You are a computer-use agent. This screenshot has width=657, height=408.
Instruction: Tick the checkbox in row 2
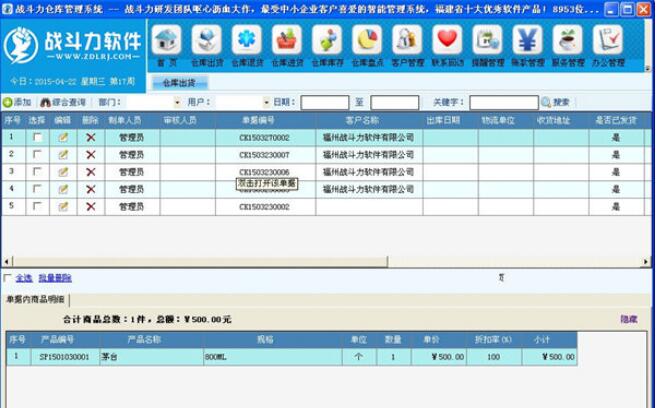37,154
